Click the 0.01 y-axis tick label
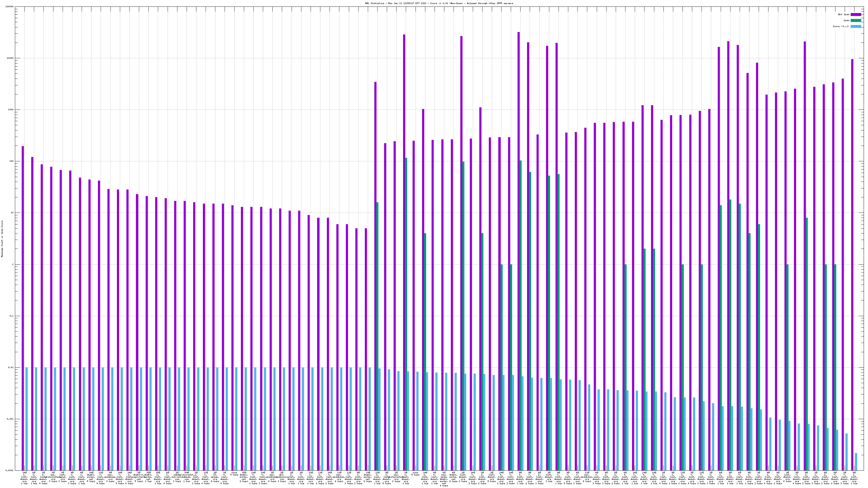This screenshot has height=488, width=868. 11,368
